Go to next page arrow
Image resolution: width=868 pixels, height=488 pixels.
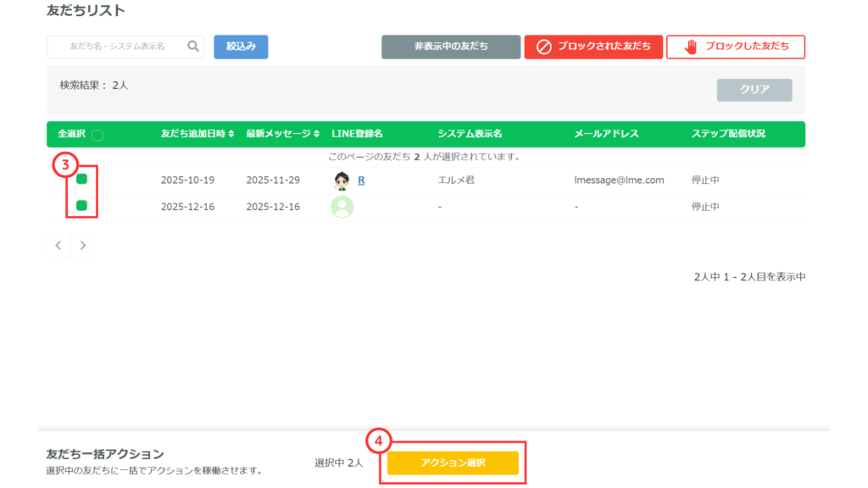(x=82, y=246)
